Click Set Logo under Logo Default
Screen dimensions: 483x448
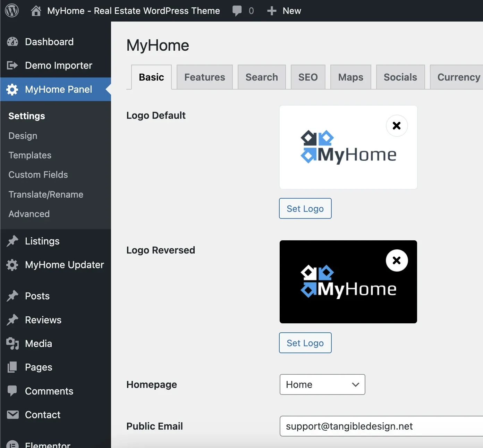coord(305,208)
